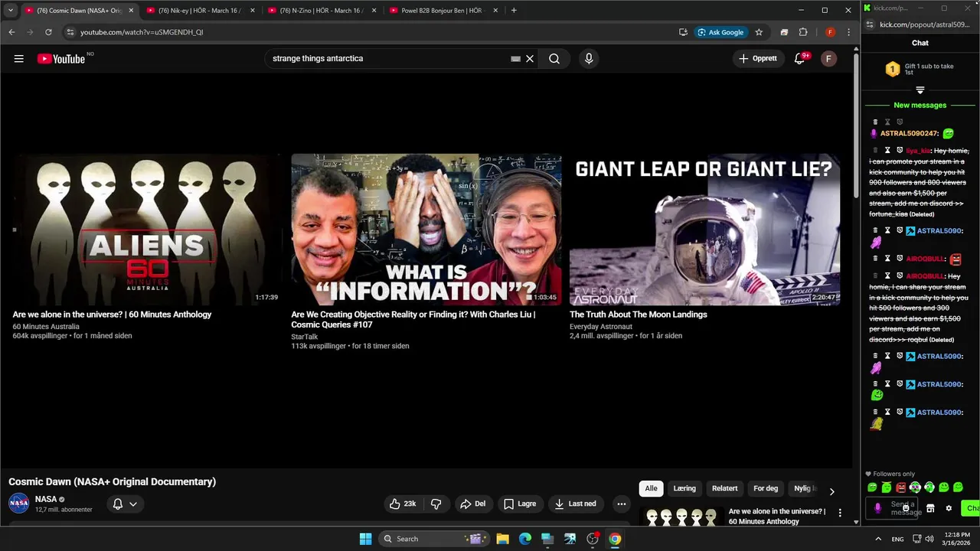Screen dimensions: 980x551
Task: Delete ASTRAL5090247's message with trash icon
Action: point(875,122)
